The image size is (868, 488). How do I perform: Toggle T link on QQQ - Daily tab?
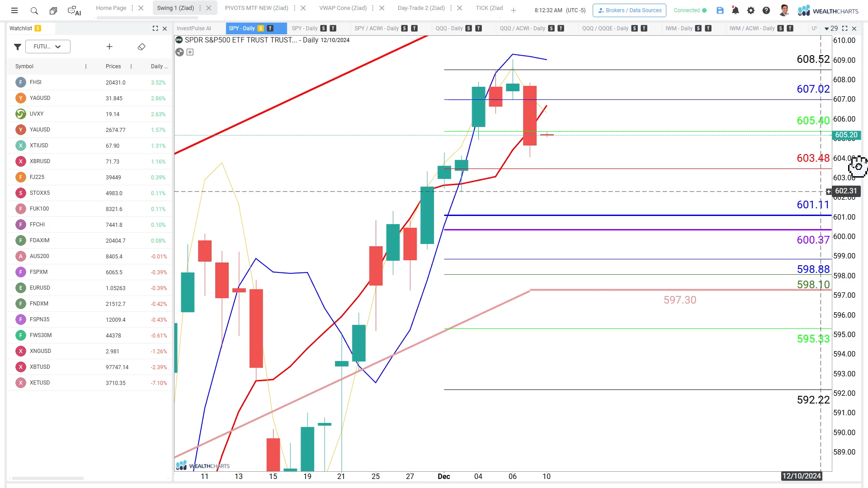478,28
